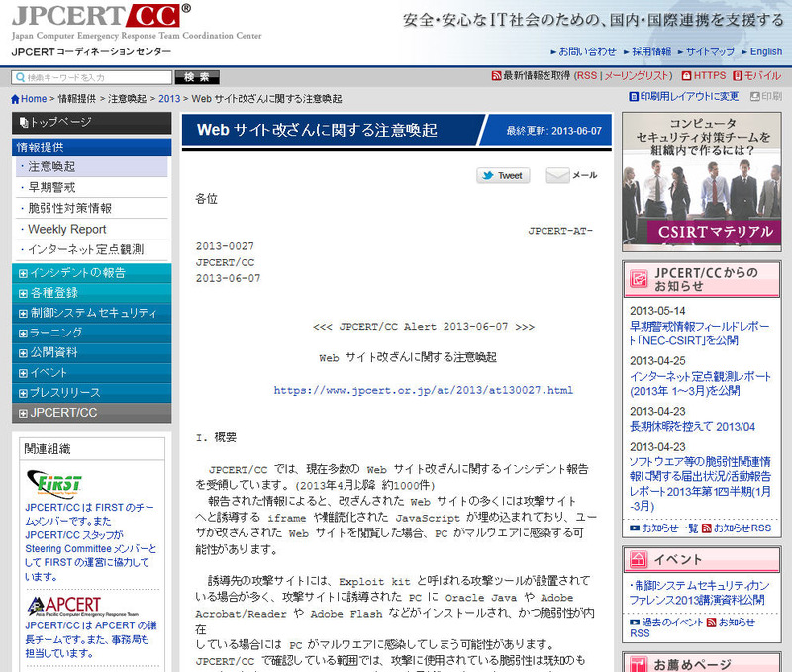This screenshot has height=672, width=792.
Task: Click the Tweet button
Action: [503, 175]
